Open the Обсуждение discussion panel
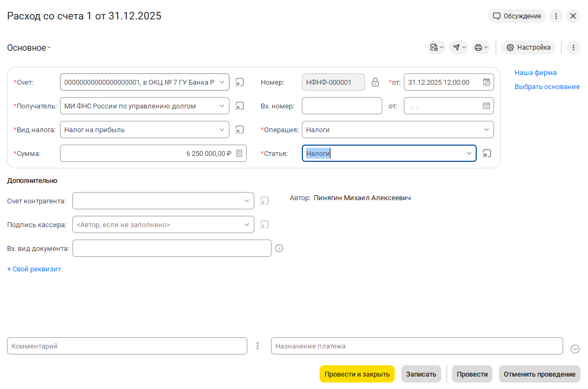This screenshot has height=389, width=588. [x=517, y=16]
